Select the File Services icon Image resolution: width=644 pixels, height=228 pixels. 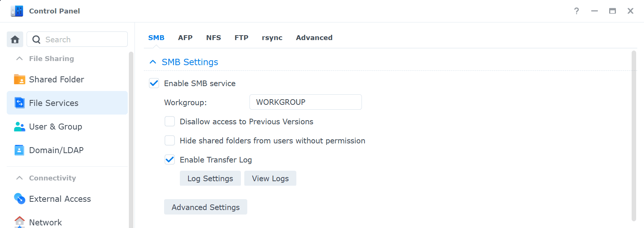tap(19, 103)
